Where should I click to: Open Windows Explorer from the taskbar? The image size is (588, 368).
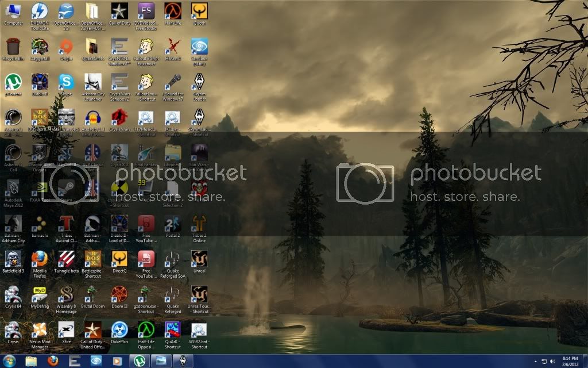pos(31,361)
